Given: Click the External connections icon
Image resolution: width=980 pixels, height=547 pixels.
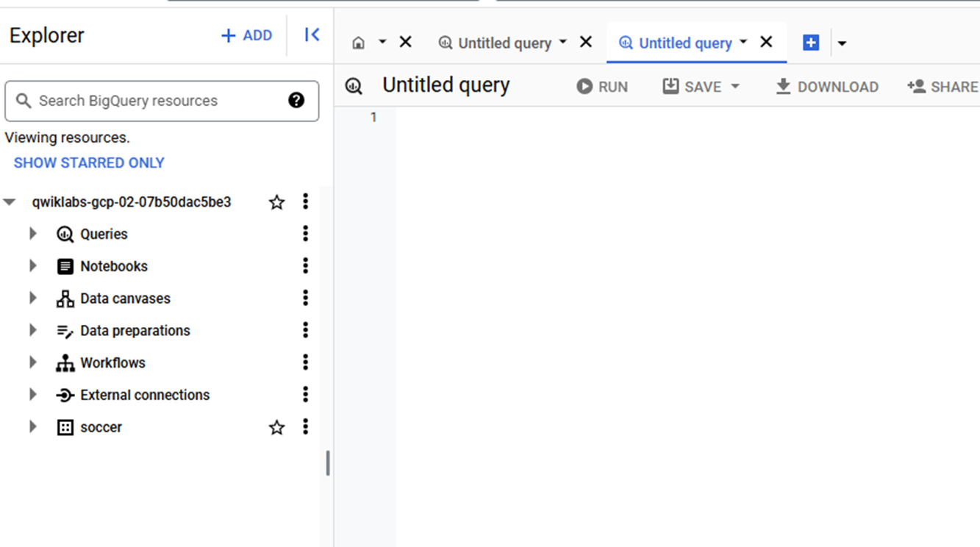Looking at the screenshot, I should point(65,396).
